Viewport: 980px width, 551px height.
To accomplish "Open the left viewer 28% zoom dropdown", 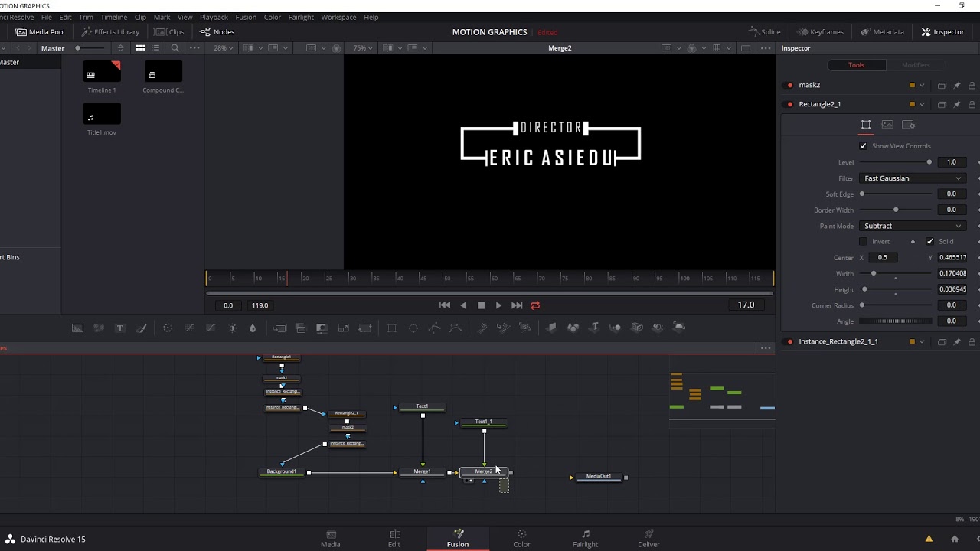I will tap(224, 48).
